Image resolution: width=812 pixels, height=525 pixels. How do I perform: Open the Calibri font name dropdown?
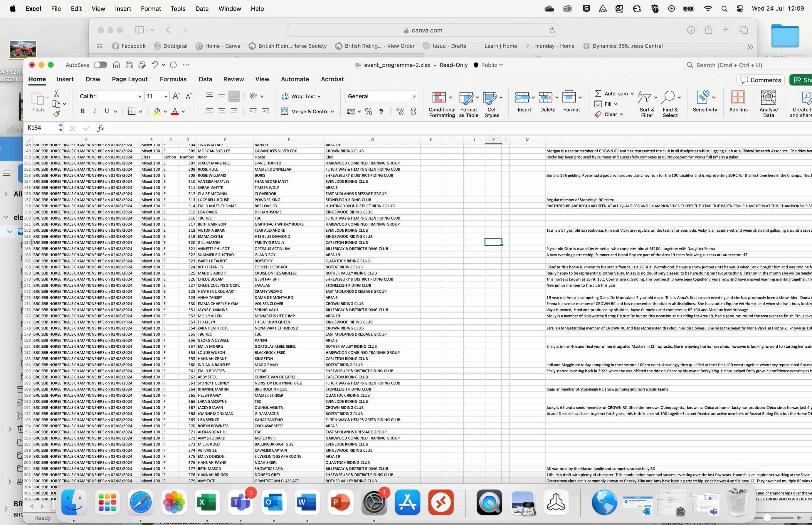coord(139,97)
